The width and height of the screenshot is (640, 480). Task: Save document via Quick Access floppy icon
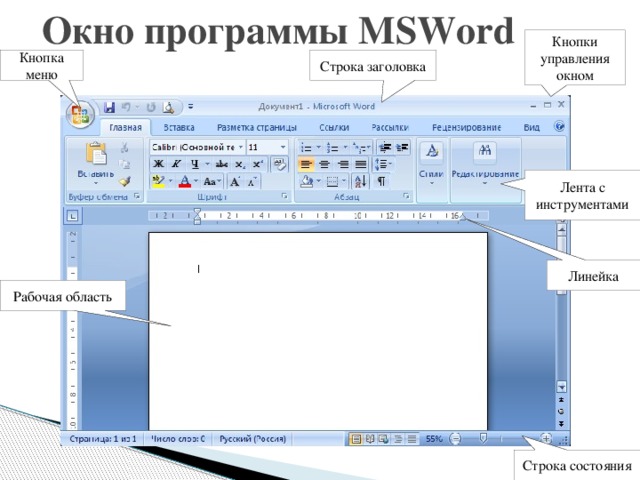point(109,107)
